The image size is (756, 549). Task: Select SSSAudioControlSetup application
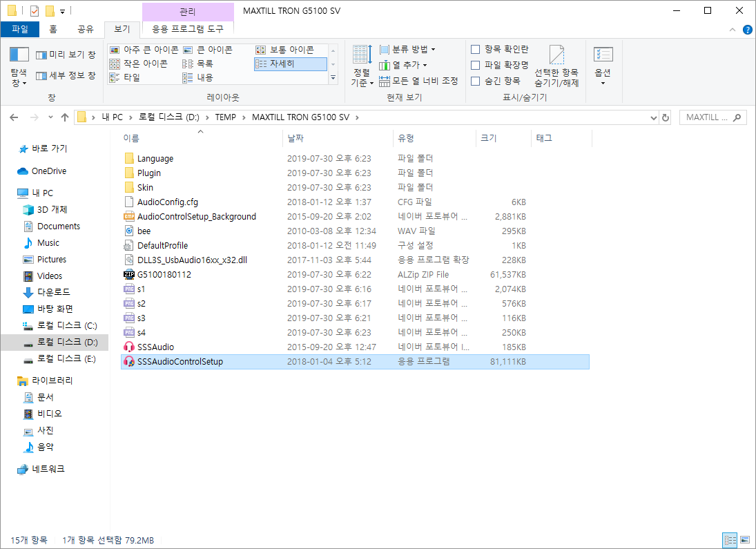point(355,362)
